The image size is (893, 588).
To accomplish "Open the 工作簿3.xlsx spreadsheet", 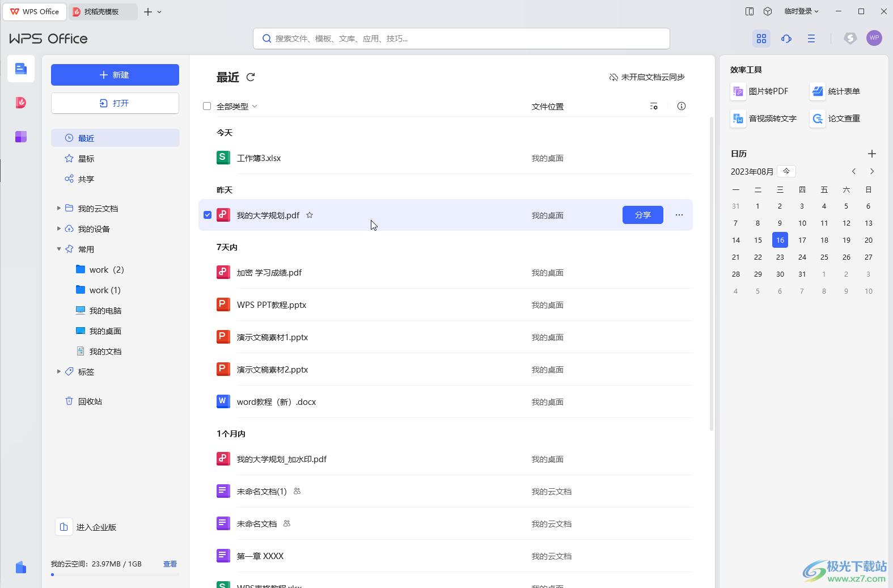I will (x=446, y=158).
